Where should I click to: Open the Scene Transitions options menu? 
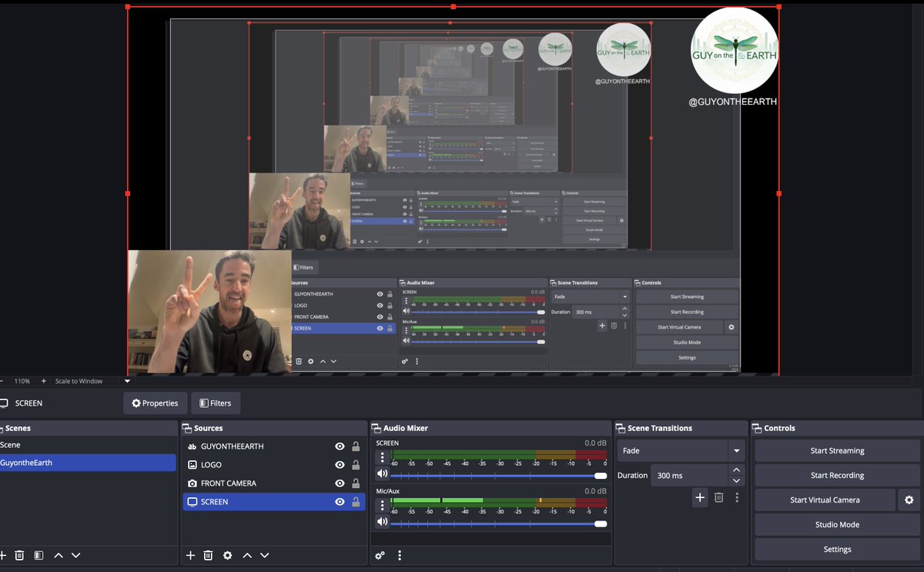[x=737, y=498]
